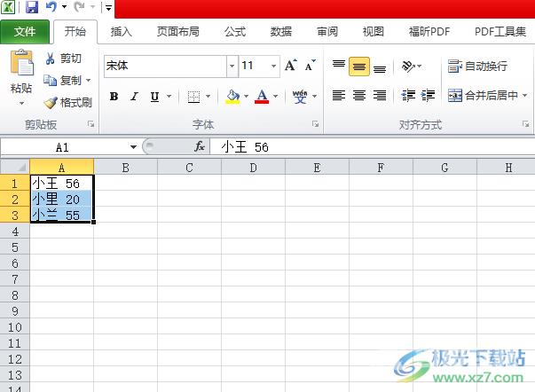This screenshot has width=535, height=392.
Task: Expand the font size dropdown list
Action: coord(273,66)
